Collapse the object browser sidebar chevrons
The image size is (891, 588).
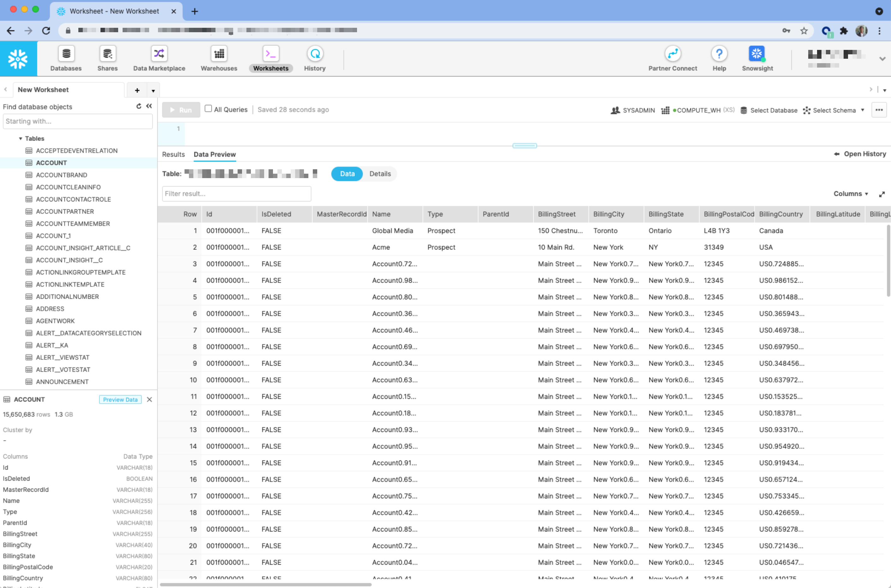(149, 106)
